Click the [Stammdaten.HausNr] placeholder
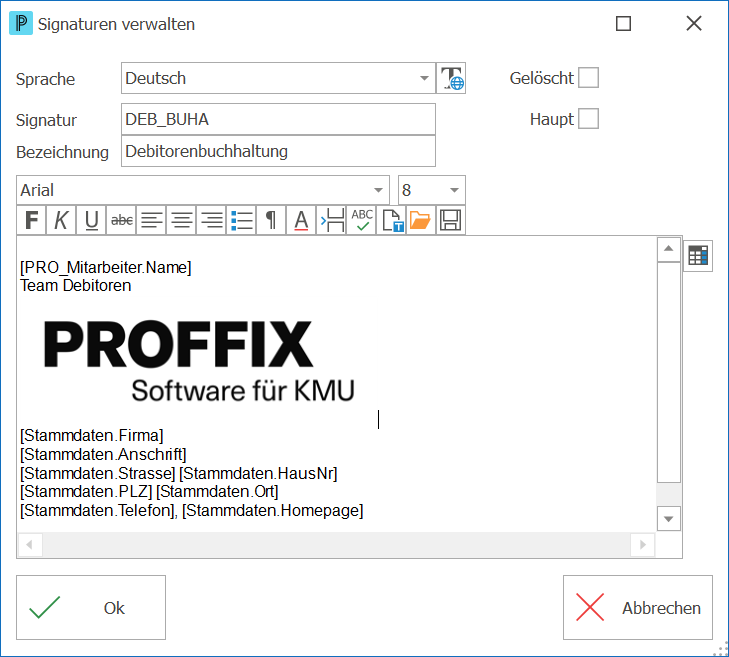 (258, 473)
